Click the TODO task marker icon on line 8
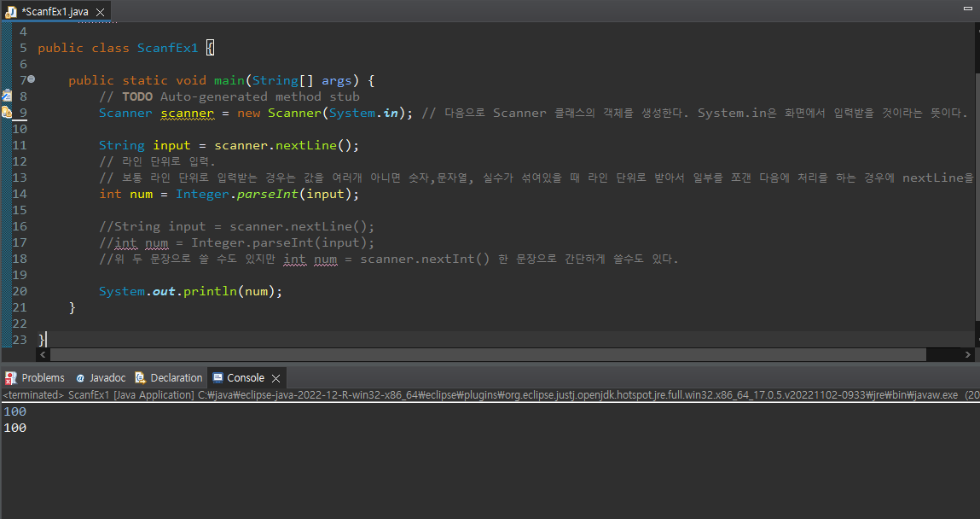 pyautogui.click(x=5, y=96)
